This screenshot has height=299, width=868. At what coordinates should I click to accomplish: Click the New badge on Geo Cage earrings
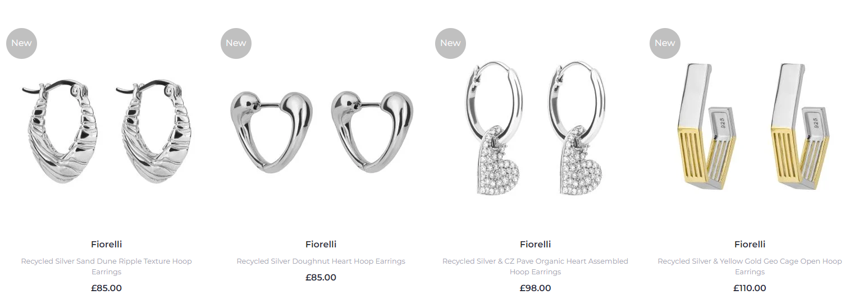(665, 43)
